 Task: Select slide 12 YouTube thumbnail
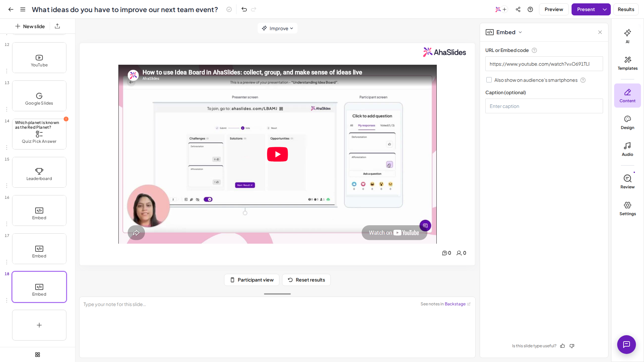(x=39, y=58)
